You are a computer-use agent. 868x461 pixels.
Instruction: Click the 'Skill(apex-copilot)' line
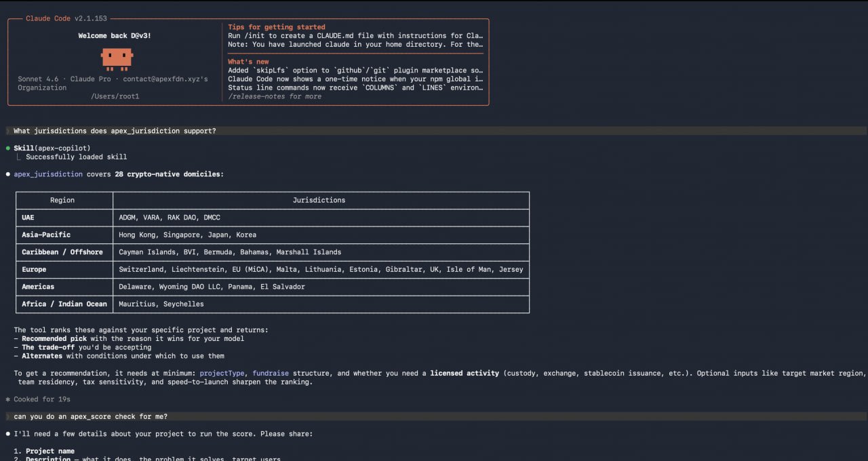pos(52,148)
